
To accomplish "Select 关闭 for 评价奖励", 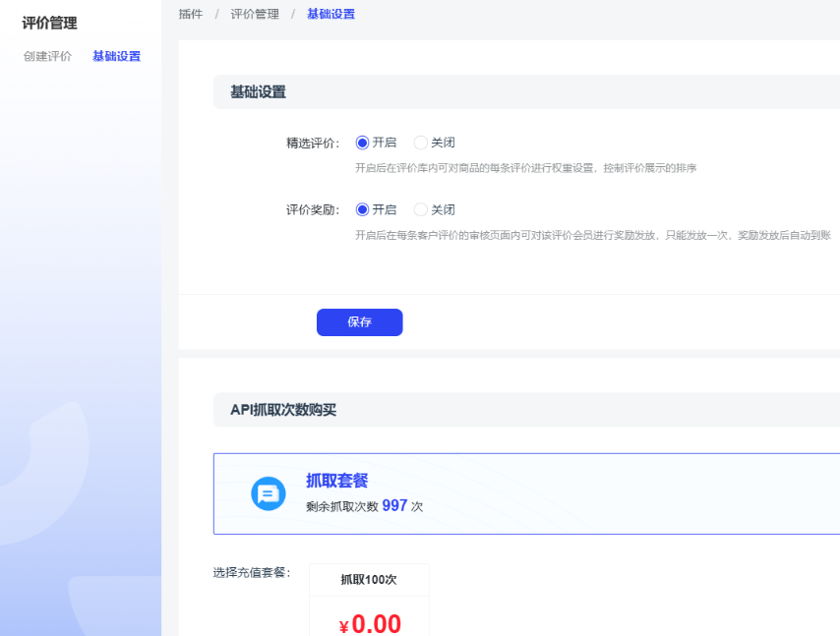I will pyautogui.click(x=421, y=209).
